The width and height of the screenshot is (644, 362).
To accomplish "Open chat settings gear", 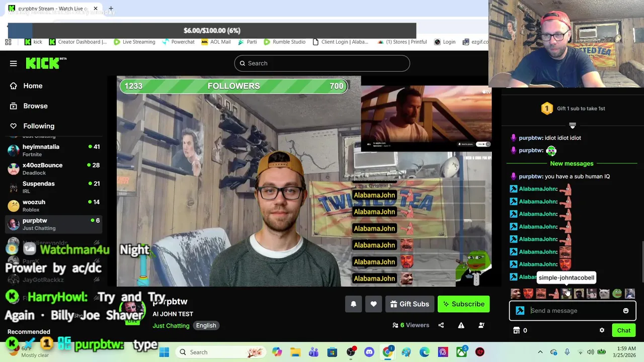I will [x=602, y=330].
